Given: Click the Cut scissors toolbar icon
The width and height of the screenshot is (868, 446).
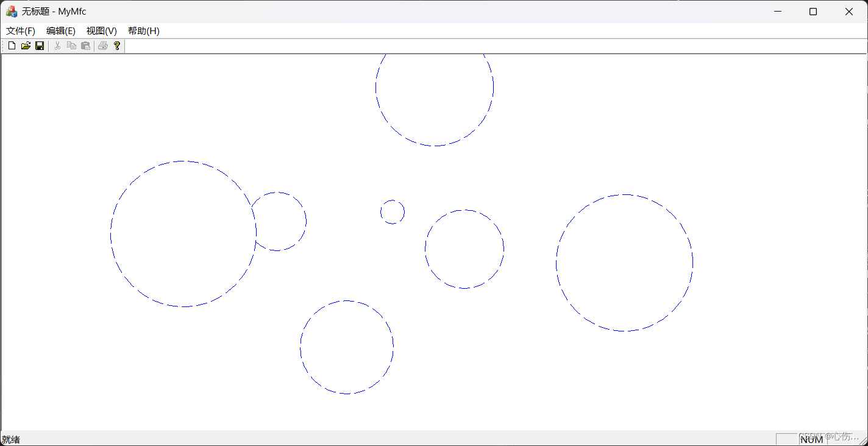Looking at the screenshot, I should [x=57, y=46].
